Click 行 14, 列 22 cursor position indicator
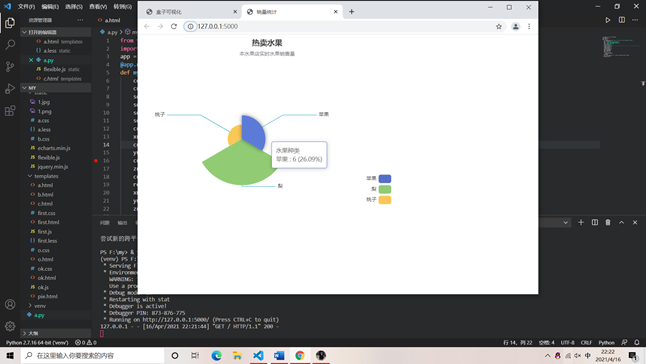Screen dimensions: 646x364 pos(518,342)
